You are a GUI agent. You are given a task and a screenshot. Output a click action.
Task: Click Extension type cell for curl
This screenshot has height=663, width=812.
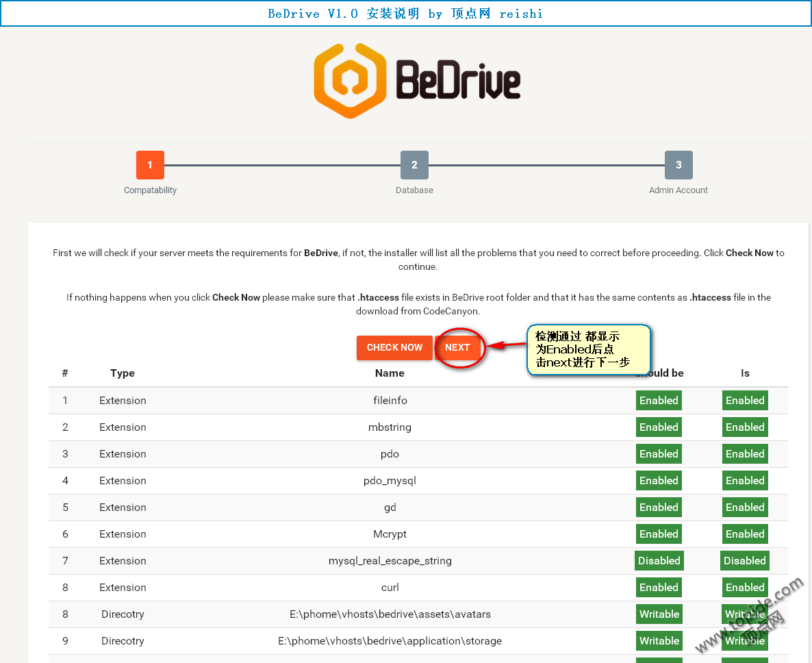(x=123, y=588)
